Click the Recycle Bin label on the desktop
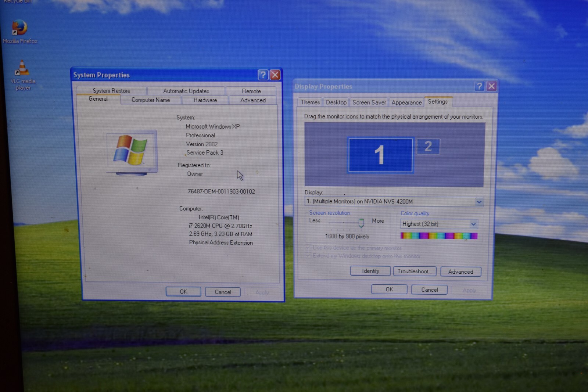 [17, 1]
